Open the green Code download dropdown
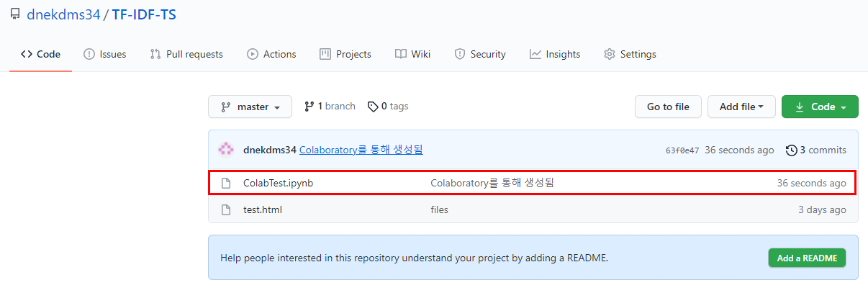868x298 pixels. pyautogui.click(x=820, y=107)
